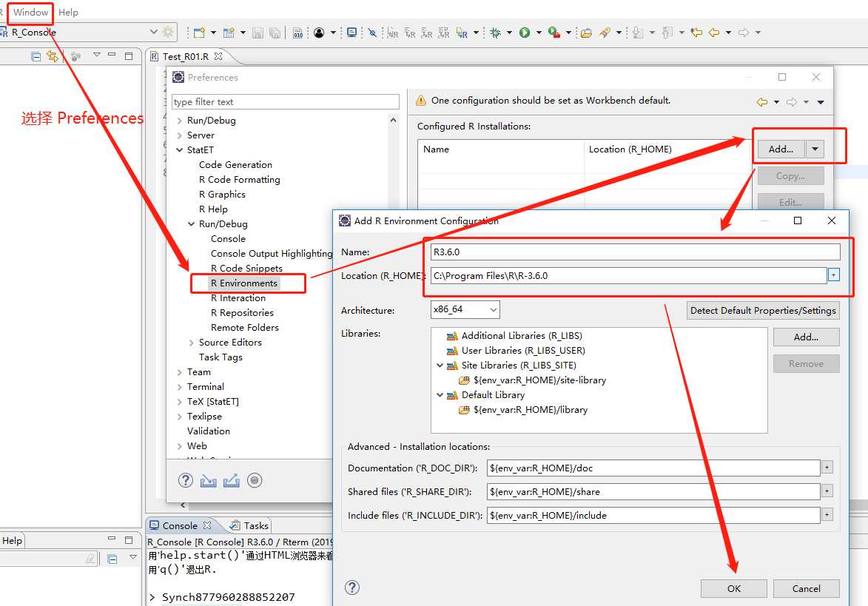This screenshot has height=606, width=868.
Task: Select Additional Libraries (R_LIBS) entry
Action: (x=522, y=336)
